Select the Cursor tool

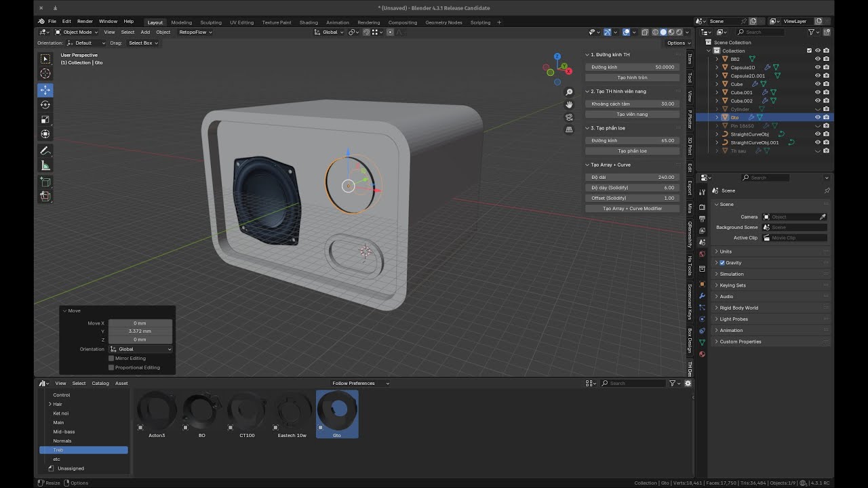coord(45,74)
